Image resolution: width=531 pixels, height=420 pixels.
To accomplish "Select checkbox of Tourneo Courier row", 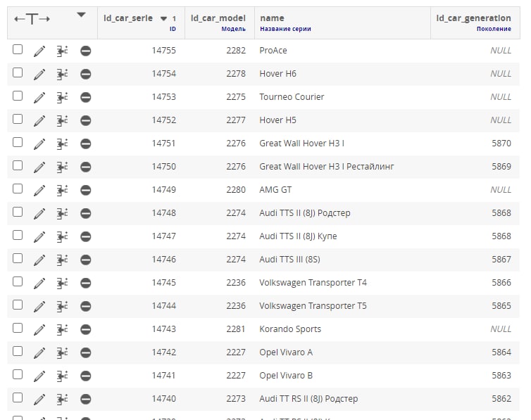I will click(18, 96).
